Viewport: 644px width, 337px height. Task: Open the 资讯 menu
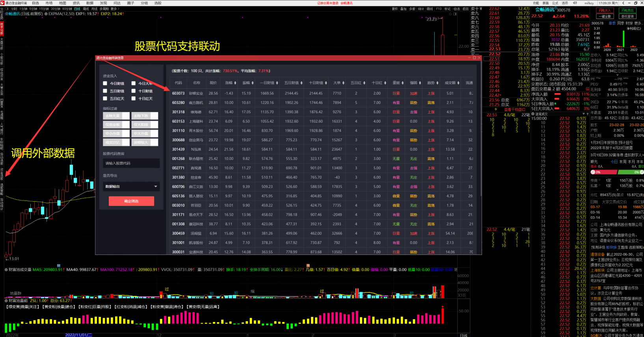(x=76, y=3)
